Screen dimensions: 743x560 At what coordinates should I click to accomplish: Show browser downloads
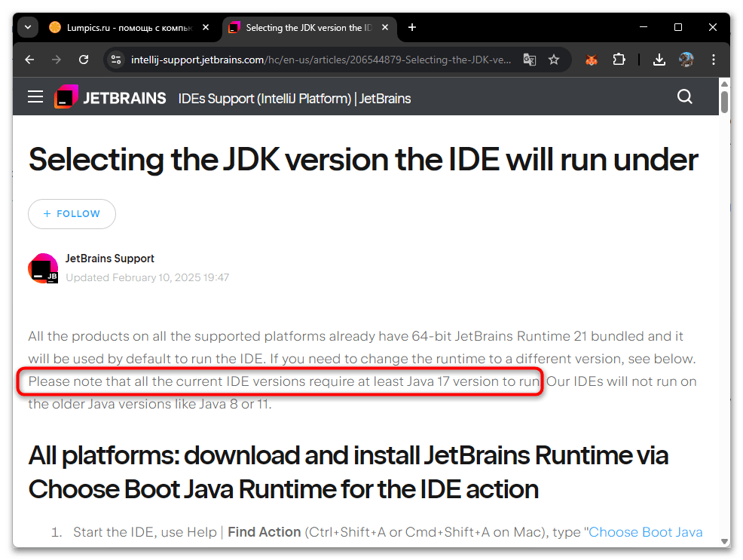[x=659, y=60]
